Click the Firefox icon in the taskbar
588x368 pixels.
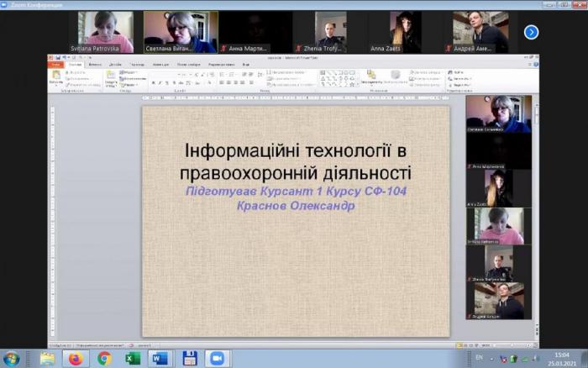pos(76,359)
